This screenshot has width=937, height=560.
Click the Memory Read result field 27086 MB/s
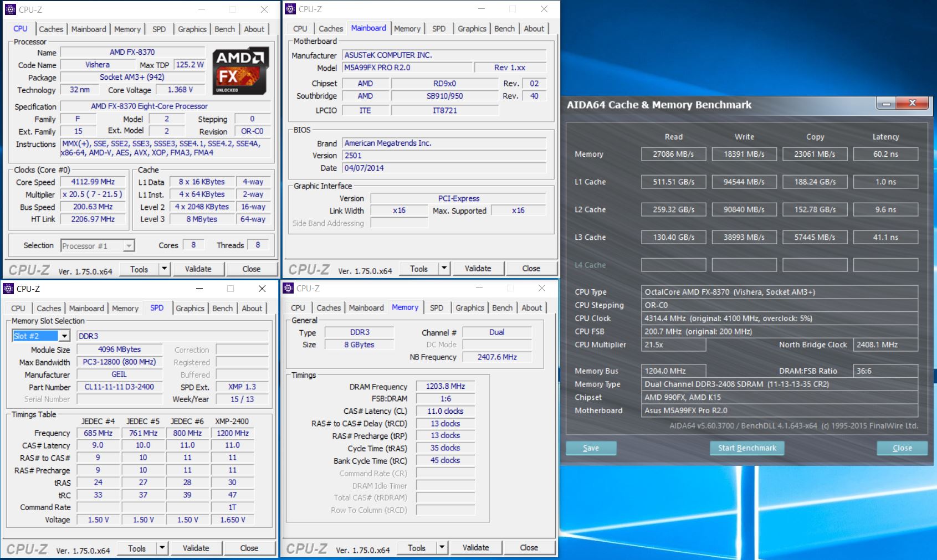click(673, 155)
